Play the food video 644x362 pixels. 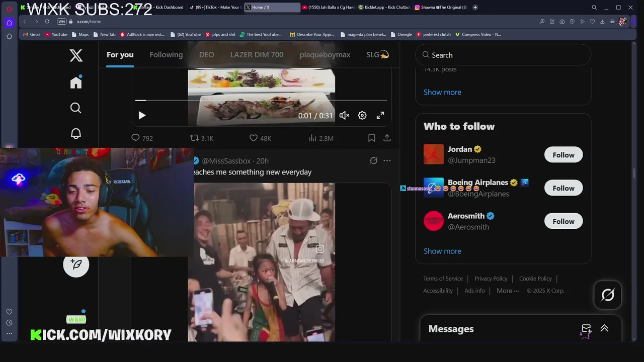(x=142, y=116)
